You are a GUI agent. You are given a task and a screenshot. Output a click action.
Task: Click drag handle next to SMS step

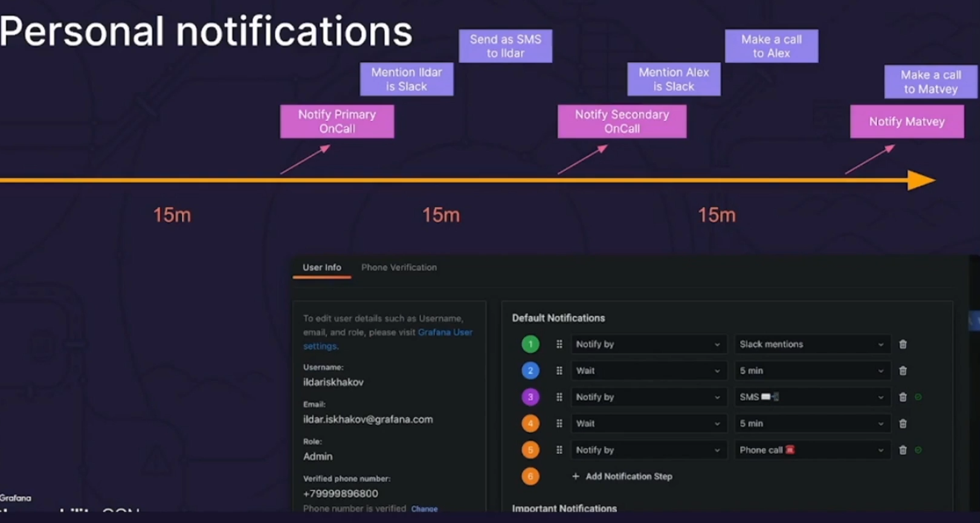tap(559, 397)
